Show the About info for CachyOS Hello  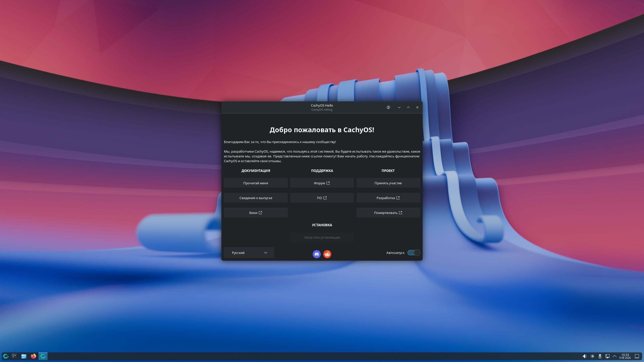(388, 107)
